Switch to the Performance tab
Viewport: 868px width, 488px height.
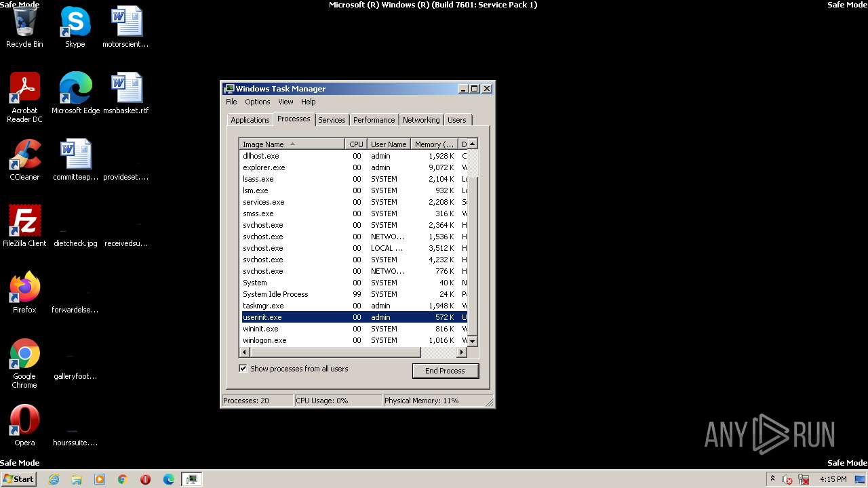pos(374,120)
